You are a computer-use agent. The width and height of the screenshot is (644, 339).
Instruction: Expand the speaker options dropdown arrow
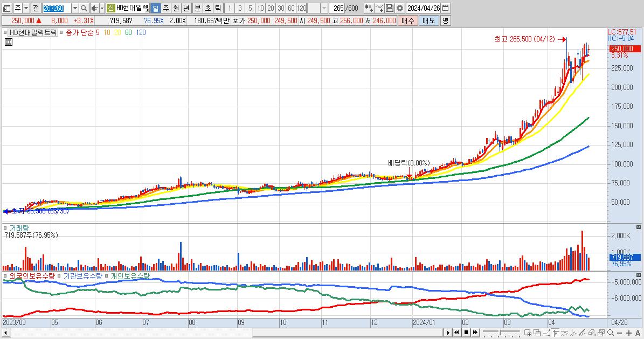tap(102, 8)
